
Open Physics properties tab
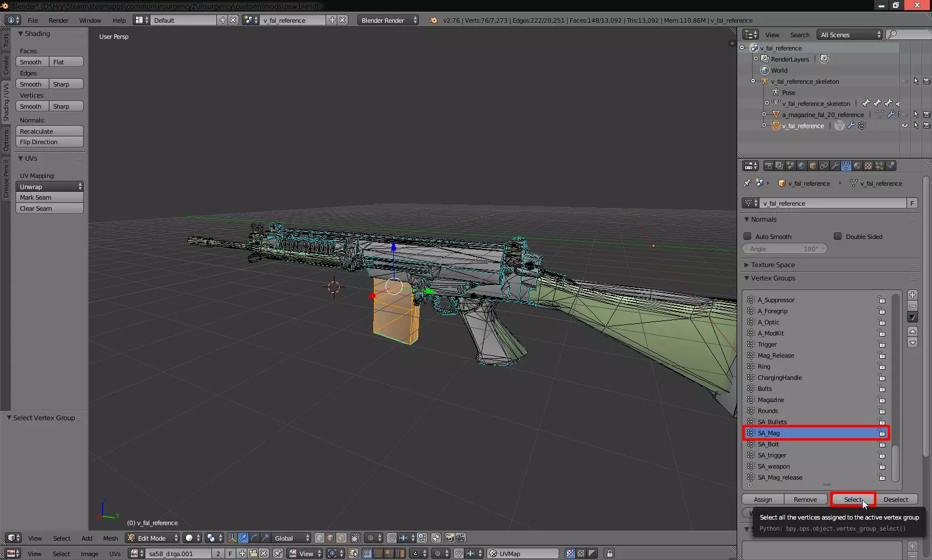tap(890, 166)
